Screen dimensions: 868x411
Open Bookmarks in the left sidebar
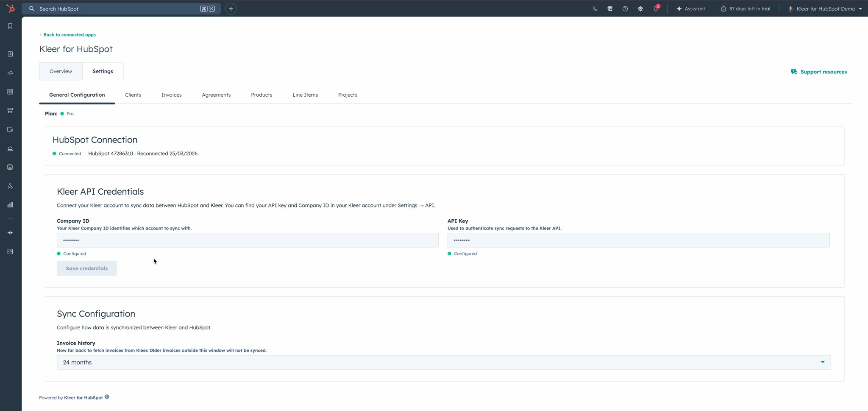click(x=10, y=26)
